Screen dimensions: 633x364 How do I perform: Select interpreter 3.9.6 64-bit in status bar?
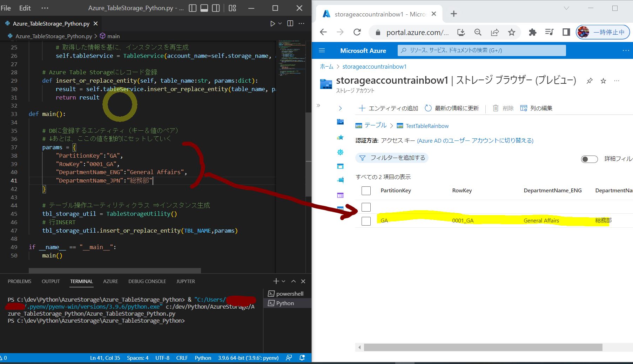click(x=248, y=358)
